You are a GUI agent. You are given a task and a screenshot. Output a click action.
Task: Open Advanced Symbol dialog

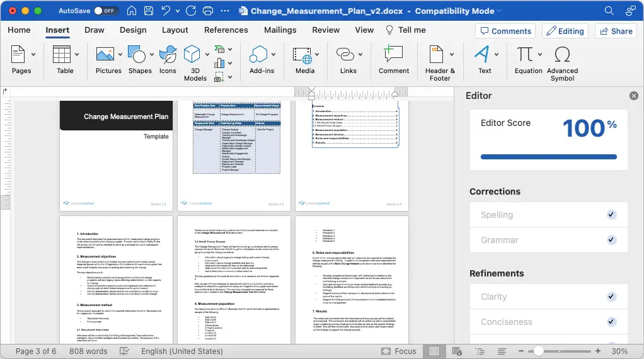click(562, 63)
